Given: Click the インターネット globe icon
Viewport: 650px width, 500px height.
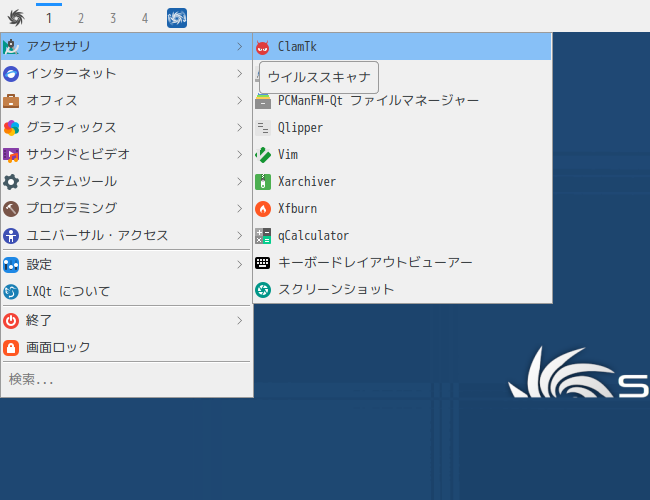Looking at the screenshot, I should (11, 74).
